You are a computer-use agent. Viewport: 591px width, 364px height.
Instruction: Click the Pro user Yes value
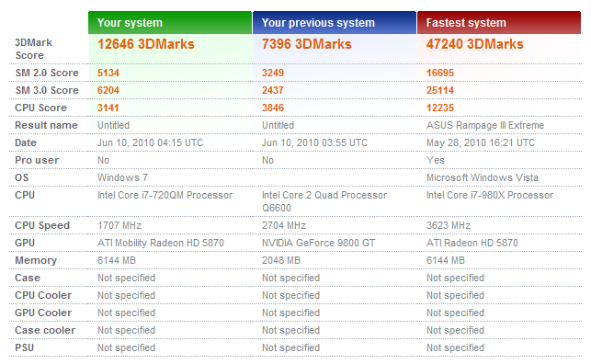click(436, 160)
